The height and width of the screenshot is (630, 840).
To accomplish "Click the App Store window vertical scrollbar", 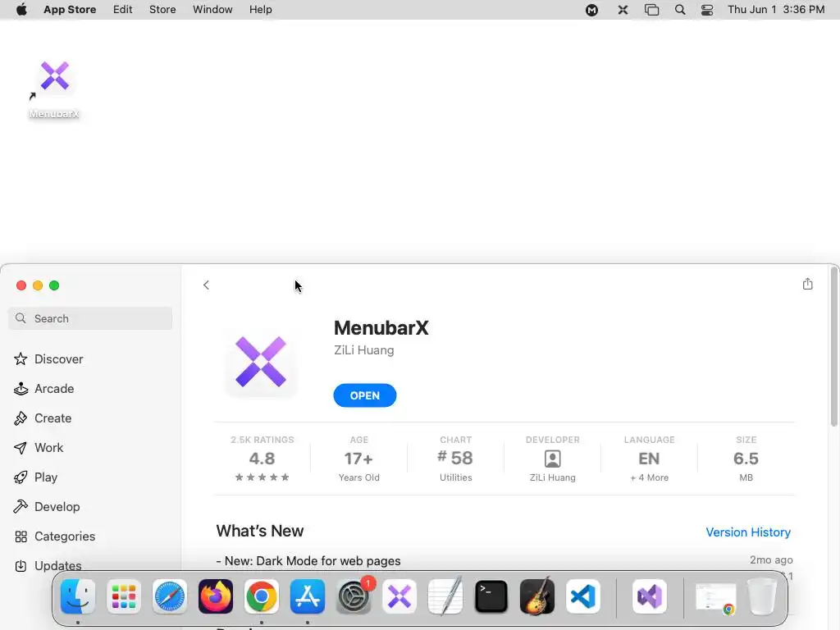I will point(834,348).
